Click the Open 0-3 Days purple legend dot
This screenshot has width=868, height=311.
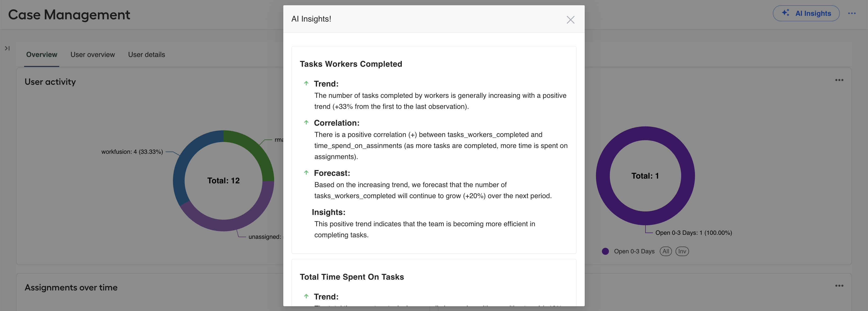pyautogui.click(x=605, y=251)
